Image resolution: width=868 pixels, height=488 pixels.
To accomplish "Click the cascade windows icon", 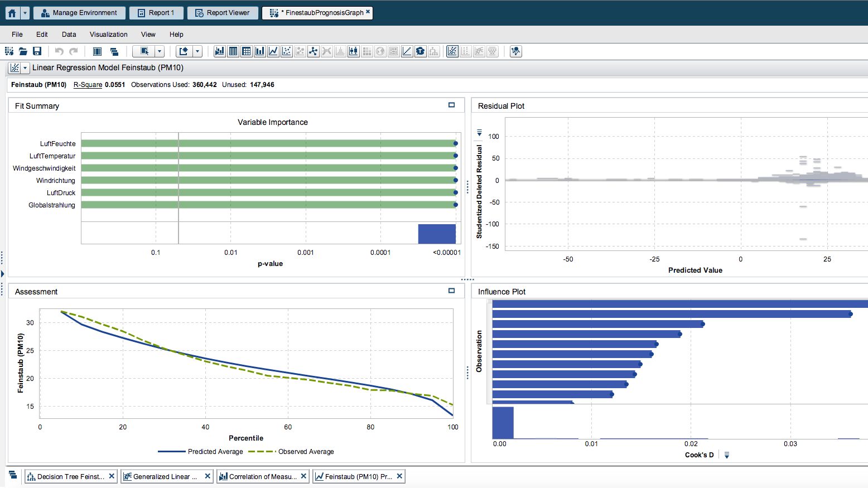I will coord(114,51).
